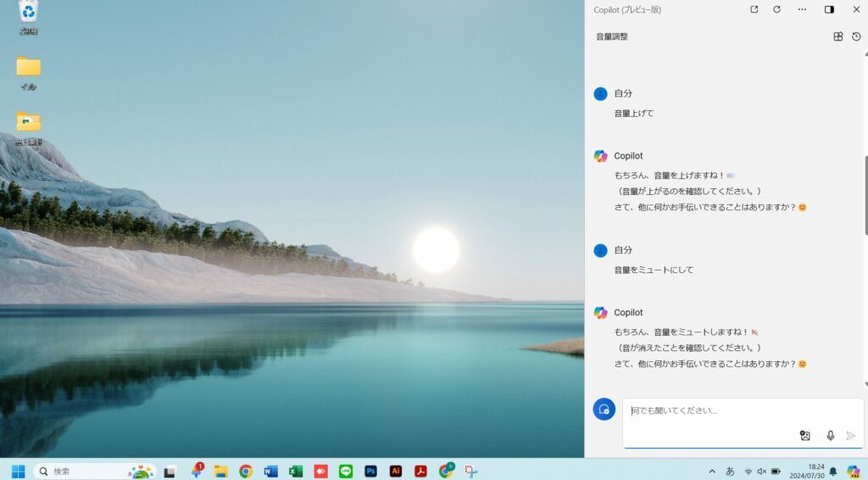Open Copilot more options menu
868x480 pixels.
pyautogui.click(x=802, y=9)
